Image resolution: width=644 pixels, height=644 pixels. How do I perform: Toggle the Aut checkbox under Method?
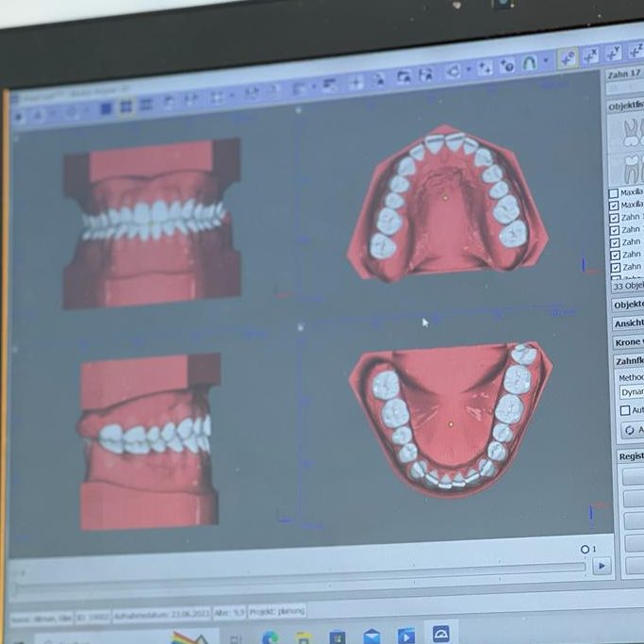pyautogui.click(x=624, y=410)
